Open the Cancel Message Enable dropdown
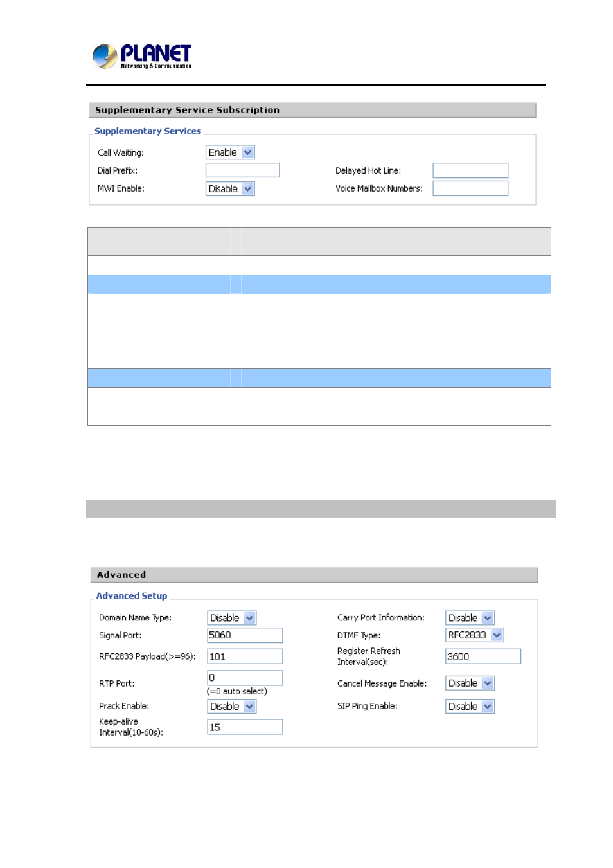Image resolution: width=613 pixels, height=868 pixels. (470, 683)
